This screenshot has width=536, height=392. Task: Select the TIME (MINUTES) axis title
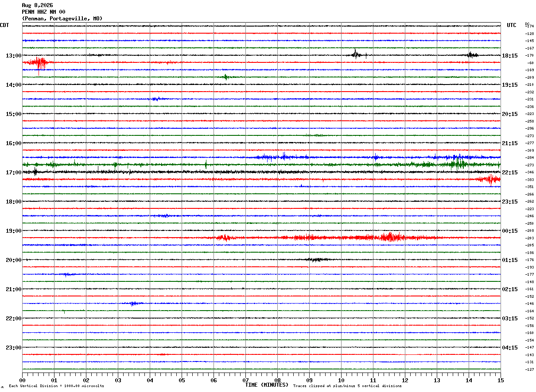tap(267, 385)
